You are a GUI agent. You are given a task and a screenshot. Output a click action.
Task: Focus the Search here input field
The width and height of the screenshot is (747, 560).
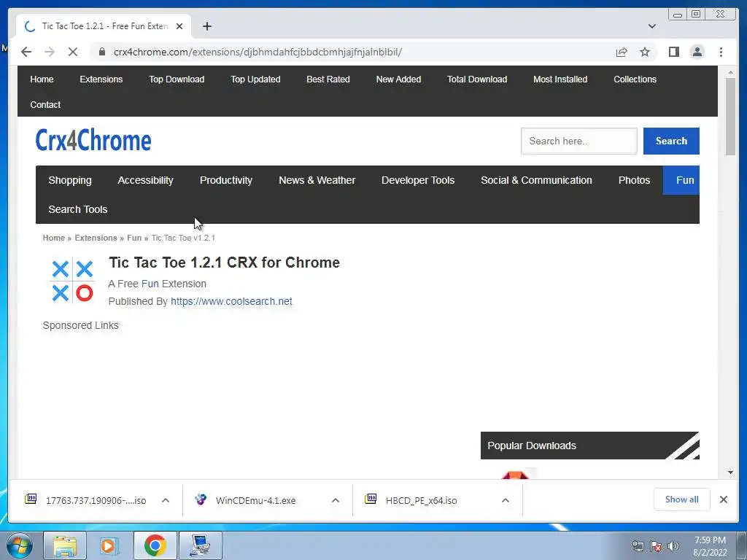[578, 141]
